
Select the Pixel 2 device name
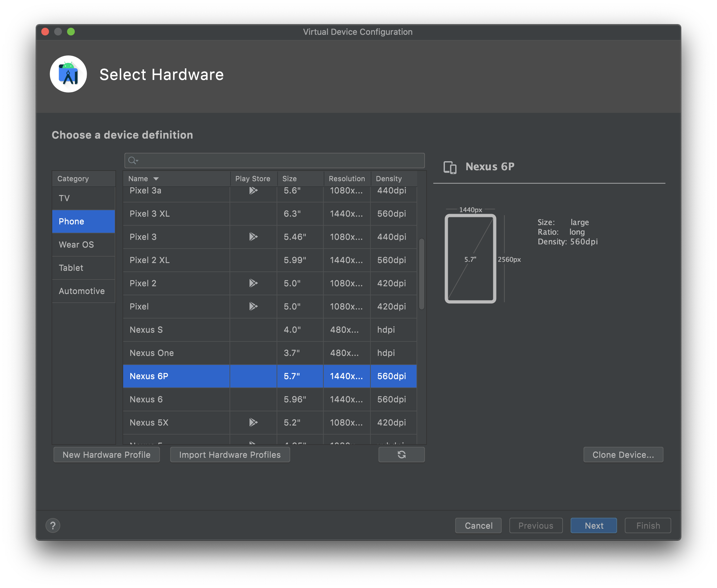click(x=143, y=283)
